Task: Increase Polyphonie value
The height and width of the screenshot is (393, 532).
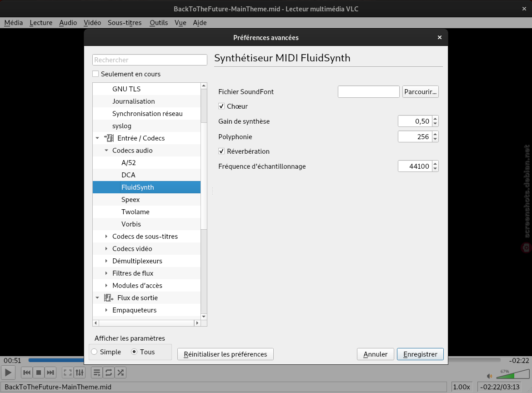Action: coord(435,134)
